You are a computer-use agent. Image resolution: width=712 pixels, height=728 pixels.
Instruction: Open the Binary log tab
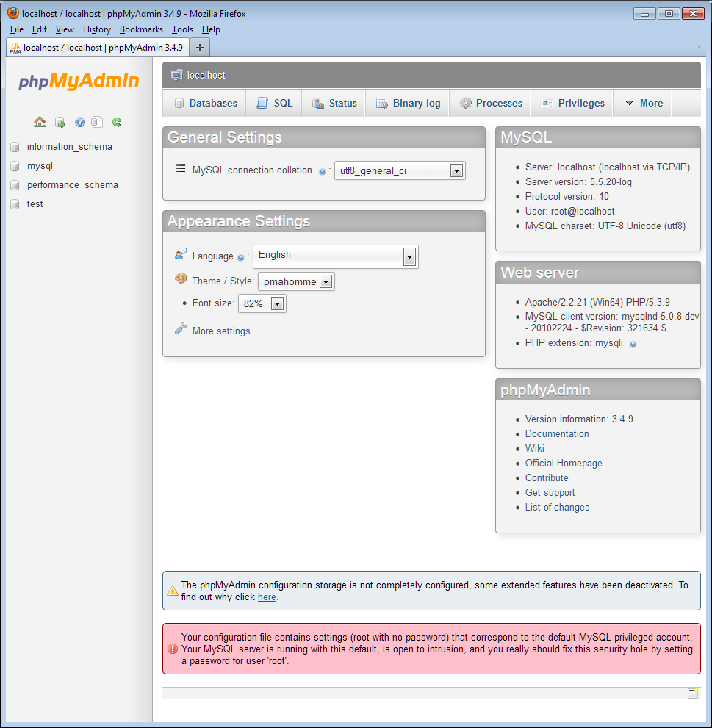tap(407, 103)
